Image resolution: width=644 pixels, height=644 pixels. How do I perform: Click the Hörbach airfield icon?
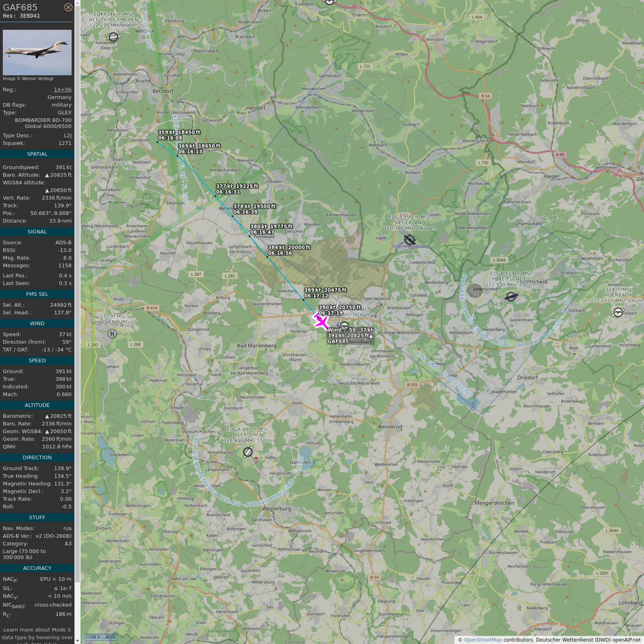coord(618,313)
